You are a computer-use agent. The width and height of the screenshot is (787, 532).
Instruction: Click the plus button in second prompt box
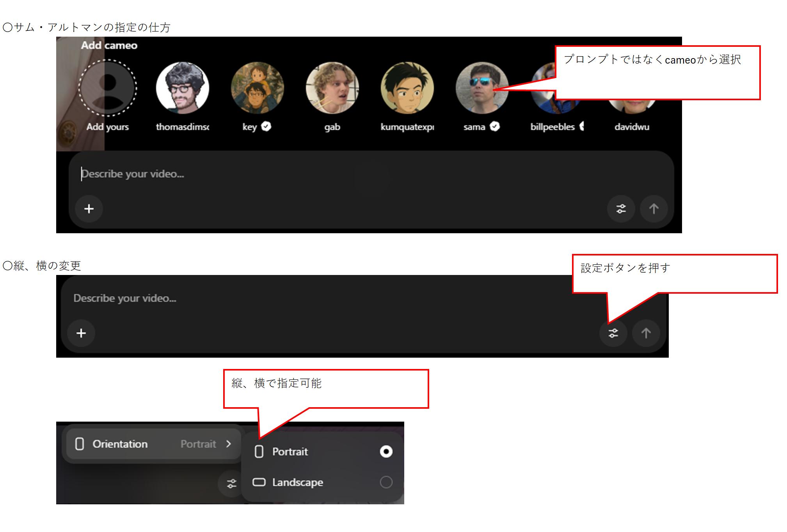81,333
